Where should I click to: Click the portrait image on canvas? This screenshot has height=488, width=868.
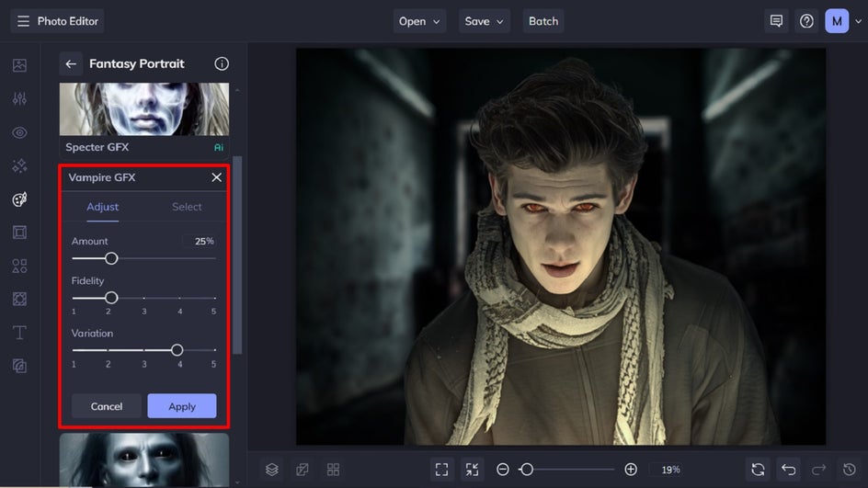[561, 247]
